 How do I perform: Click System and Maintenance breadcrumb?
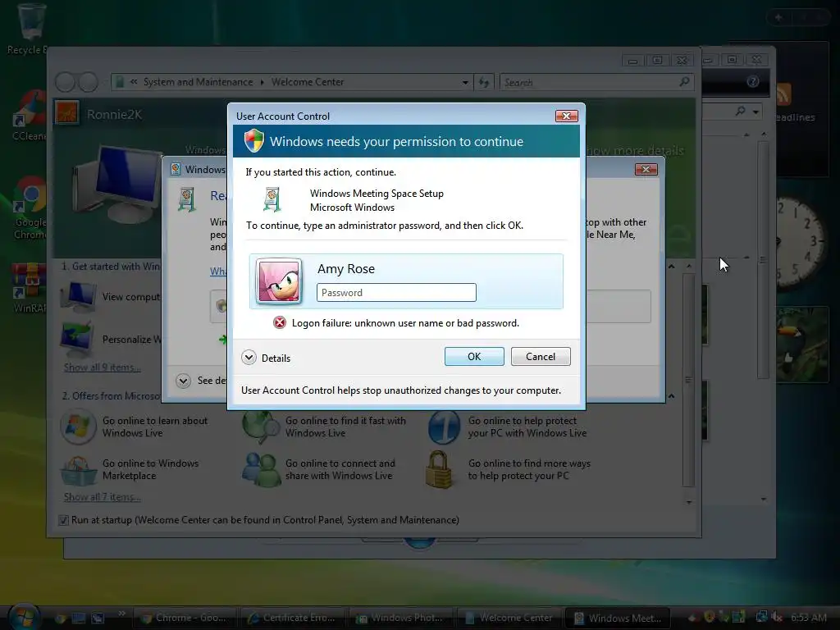click(x=198, y=82)
